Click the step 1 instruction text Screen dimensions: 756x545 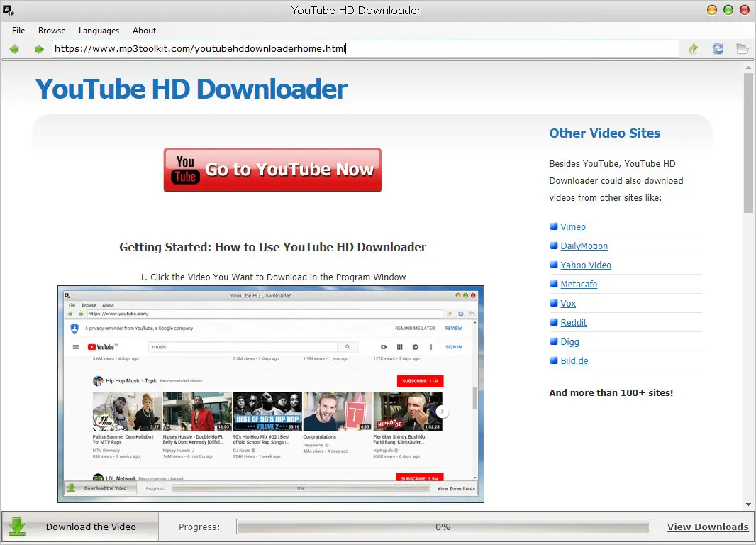(x=273, y=277)
